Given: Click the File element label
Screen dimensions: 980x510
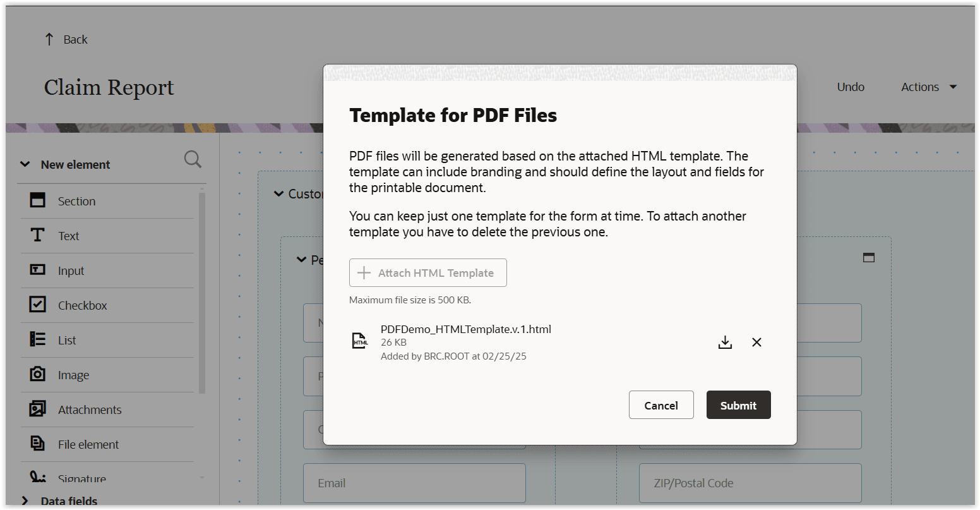Looking at the screenshot, I should [x=88, y=445].
